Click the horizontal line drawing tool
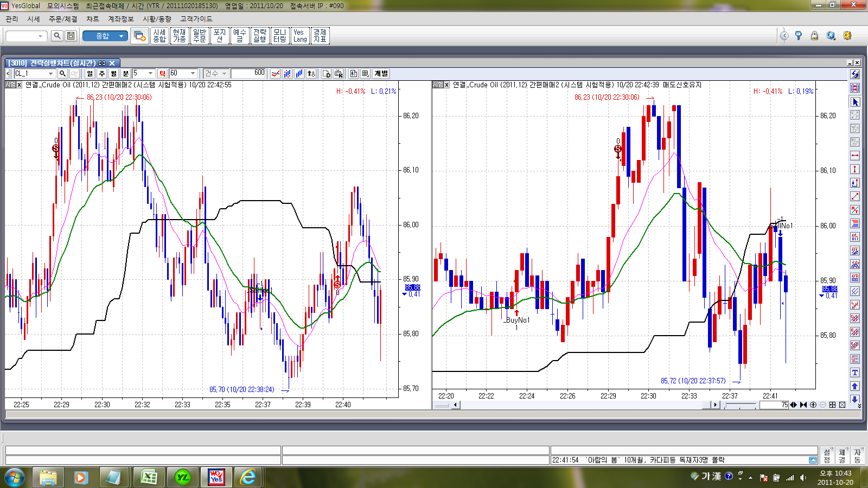This screenshot has width=868, height=488. [x=855, y=156]
